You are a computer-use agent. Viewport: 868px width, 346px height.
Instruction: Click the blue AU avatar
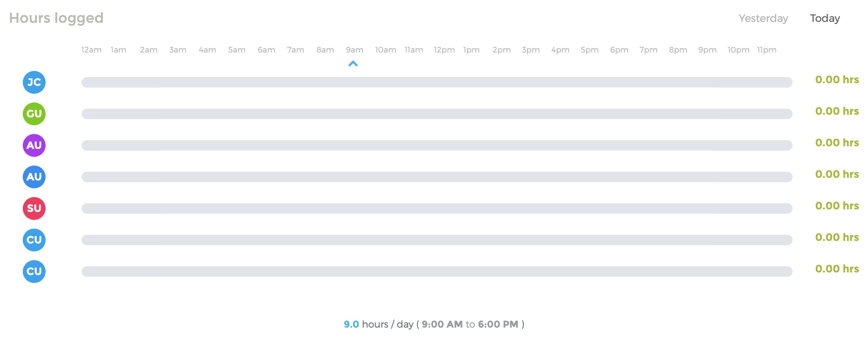[34, 177]
